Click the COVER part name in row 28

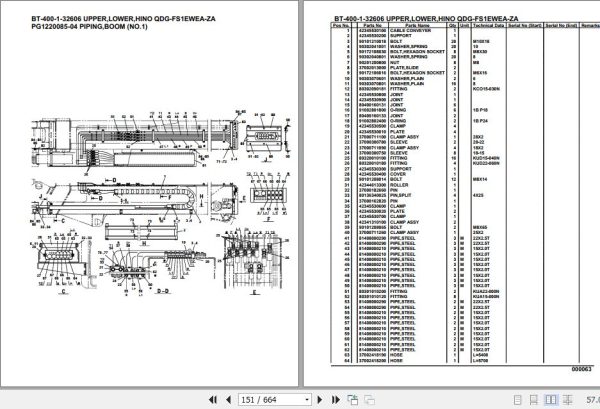click(398, 174)
